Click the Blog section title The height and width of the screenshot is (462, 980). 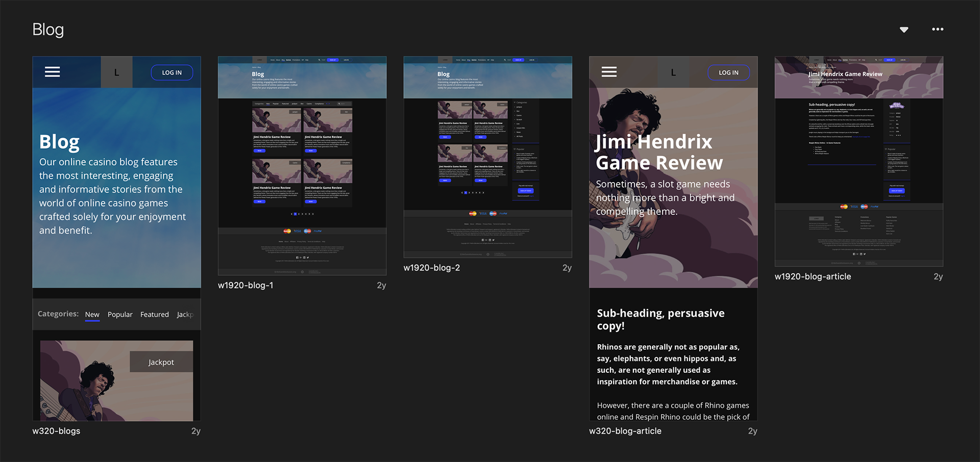(48, 30)
